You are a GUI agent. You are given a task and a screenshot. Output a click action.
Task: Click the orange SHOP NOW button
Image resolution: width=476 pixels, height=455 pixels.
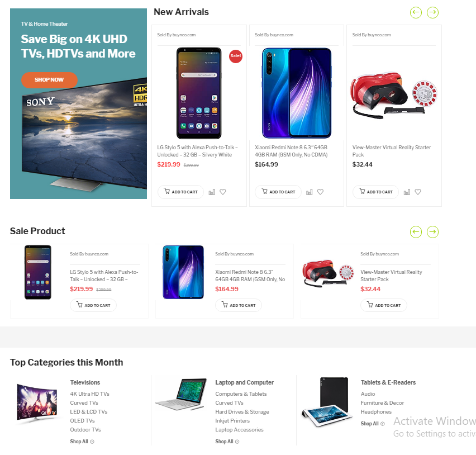(49, 80)
